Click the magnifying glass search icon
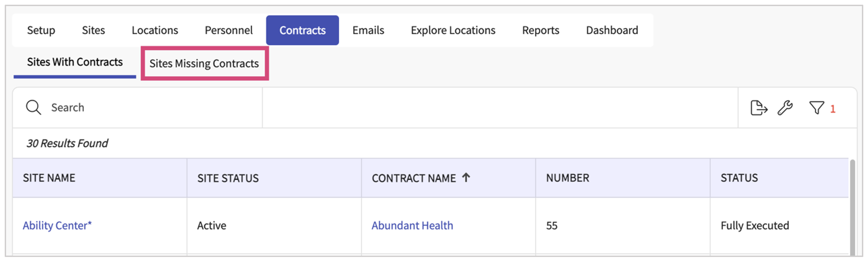This screenshot has height=260, width=868. point(33,108)
